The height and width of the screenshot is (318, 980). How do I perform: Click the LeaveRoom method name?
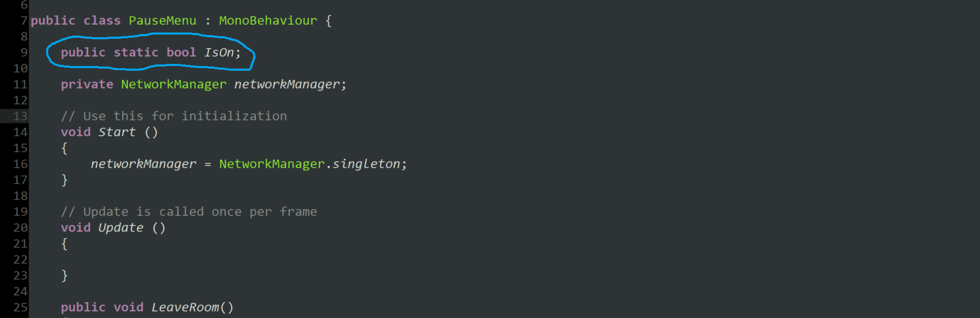point(185,308)
